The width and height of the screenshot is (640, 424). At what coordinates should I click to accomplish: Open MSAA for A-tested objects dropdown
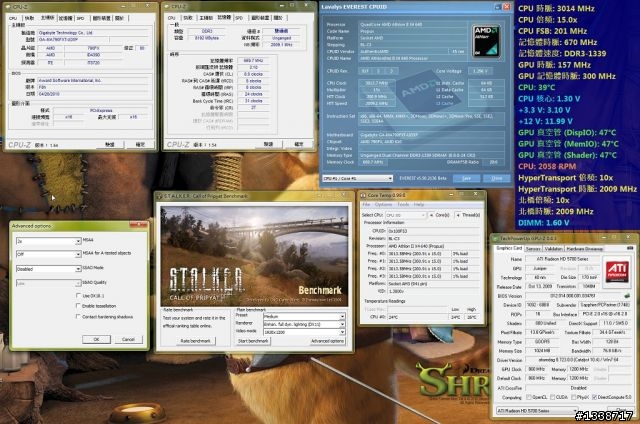pyautogui.click(x=48, y=254)
